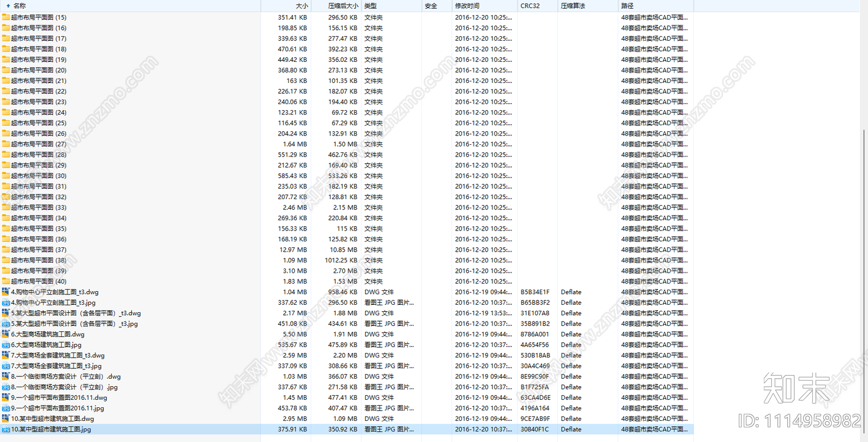Click the folder icon of 超市布局平面图 (15)
Viewport: 868px width, 442px height.
6,17
